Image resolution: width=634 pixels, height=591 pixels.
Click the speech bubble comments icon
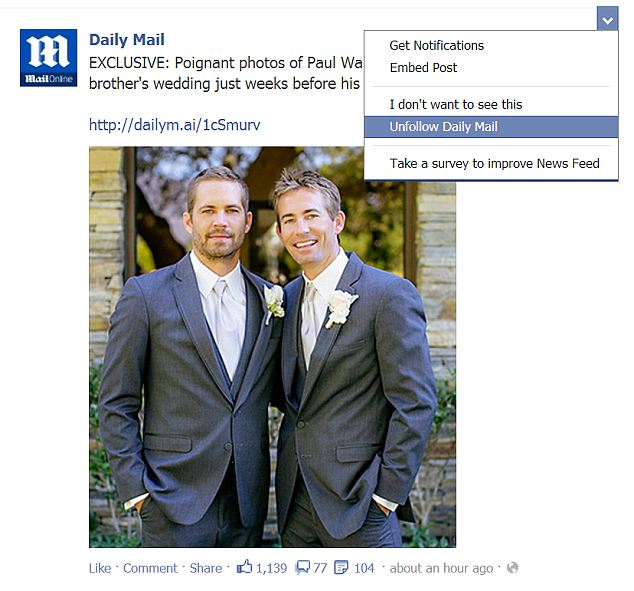pyautogui.click(x=302, y=567)
